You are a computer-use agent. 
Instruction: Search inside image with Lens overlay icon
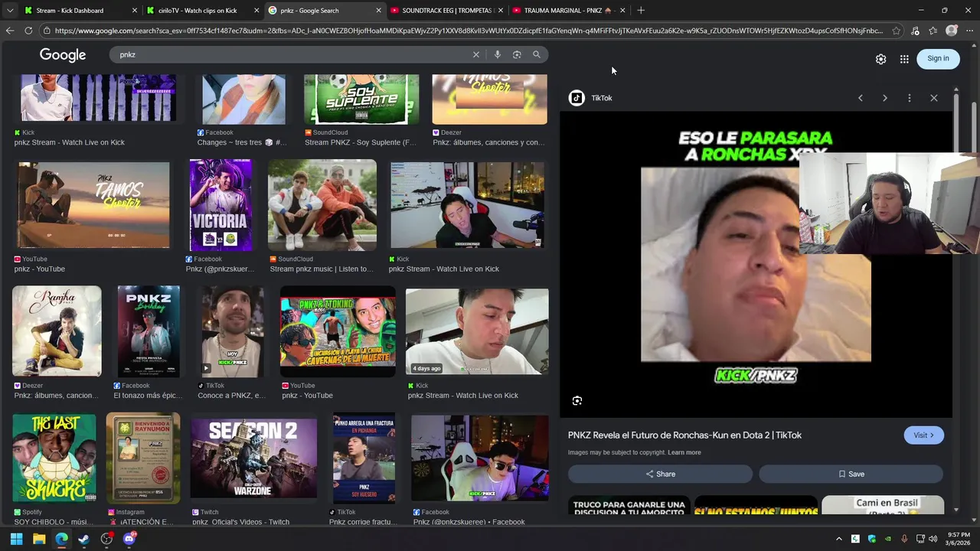(x=577, y=401)
